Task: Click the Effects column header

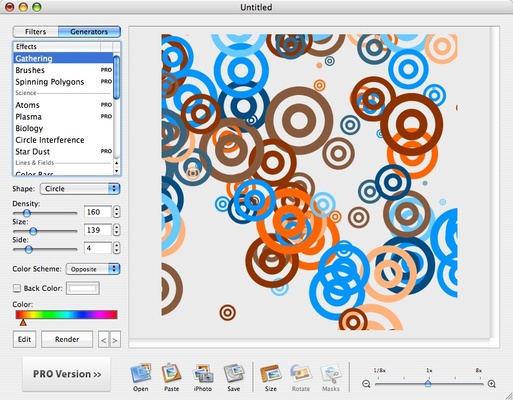Action: (57, 47)
